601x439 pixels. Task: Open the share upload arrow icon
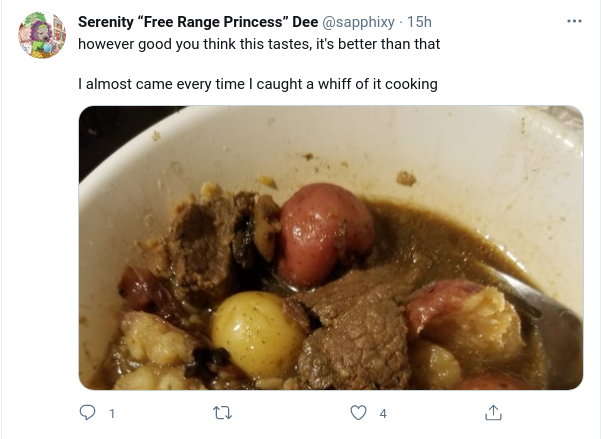493,413
